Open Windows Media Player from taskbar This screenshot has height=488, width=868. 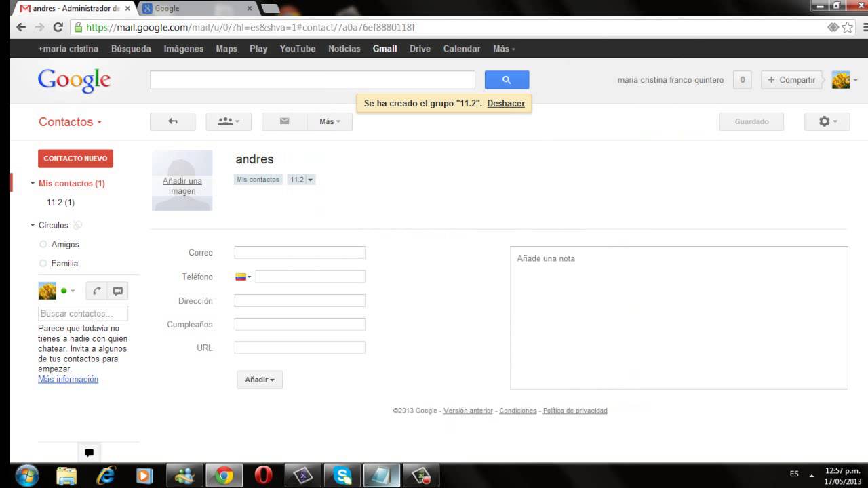click(x=144, y=476)
